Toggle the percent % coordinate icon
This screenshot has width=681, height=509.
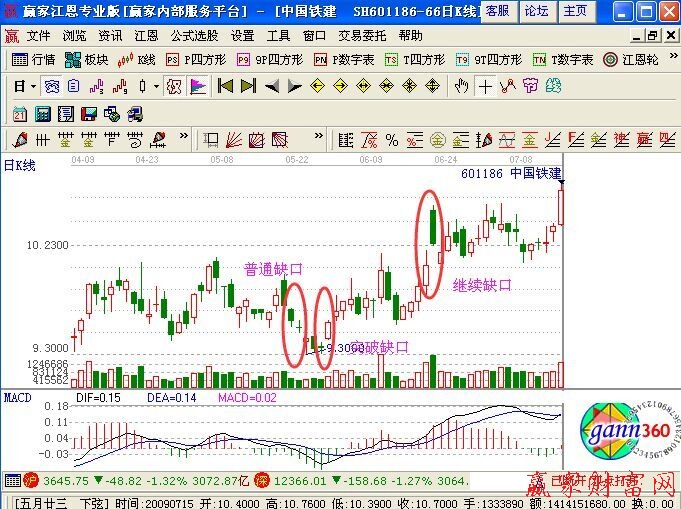point(391,138)
